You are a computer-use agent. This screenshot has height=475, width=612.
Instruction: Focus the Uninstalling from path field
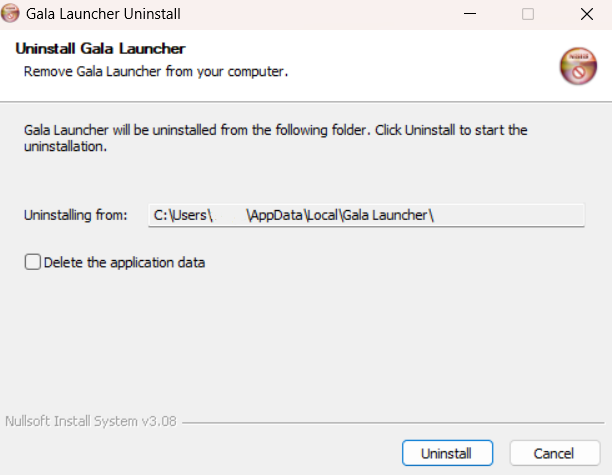click(366, 215)
